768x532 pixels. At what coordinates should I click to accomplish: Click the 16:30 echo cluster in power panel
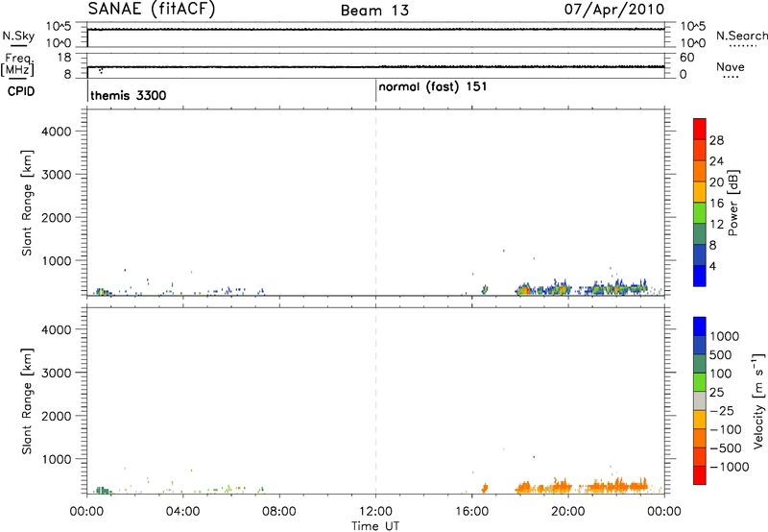coord(485,289)
